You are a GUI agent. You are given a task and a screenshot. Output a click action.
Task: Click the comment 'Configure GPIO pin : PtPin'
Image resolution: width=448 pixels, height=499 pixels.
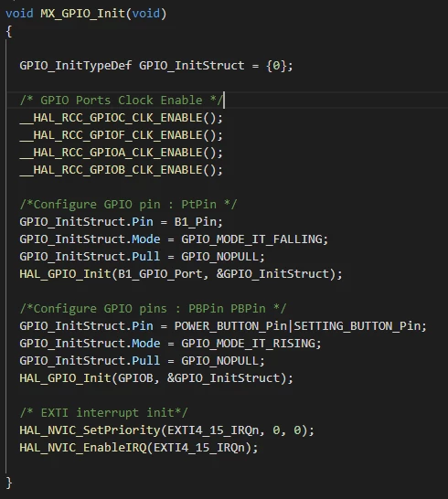[x=128, y=205]
